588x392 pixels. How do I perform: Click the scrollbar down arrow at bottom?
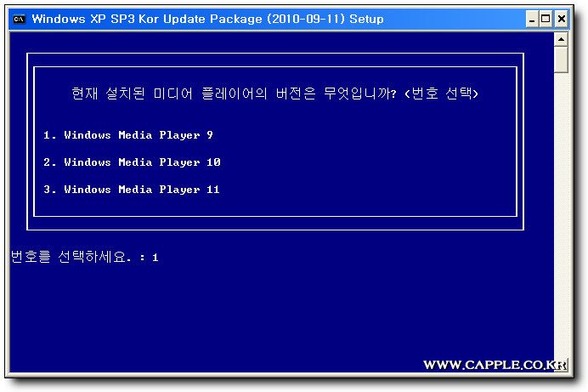(x=561, y=365)
